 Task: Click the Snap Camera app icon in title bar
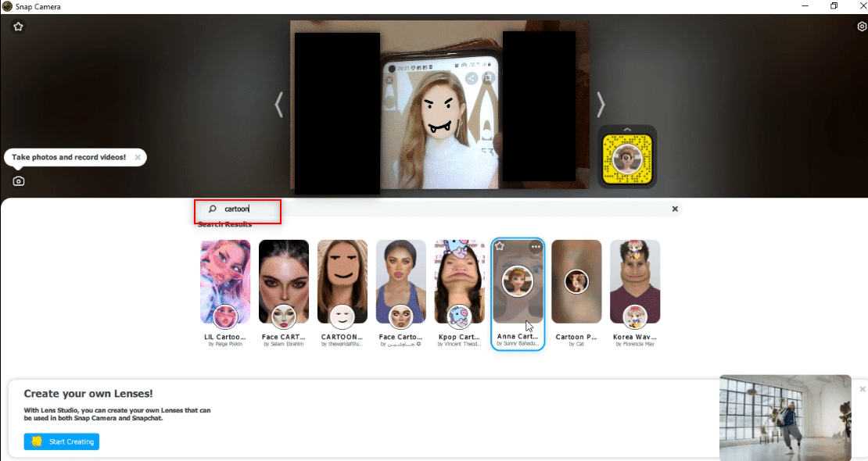pyautogui.click(x=7, y=6)
